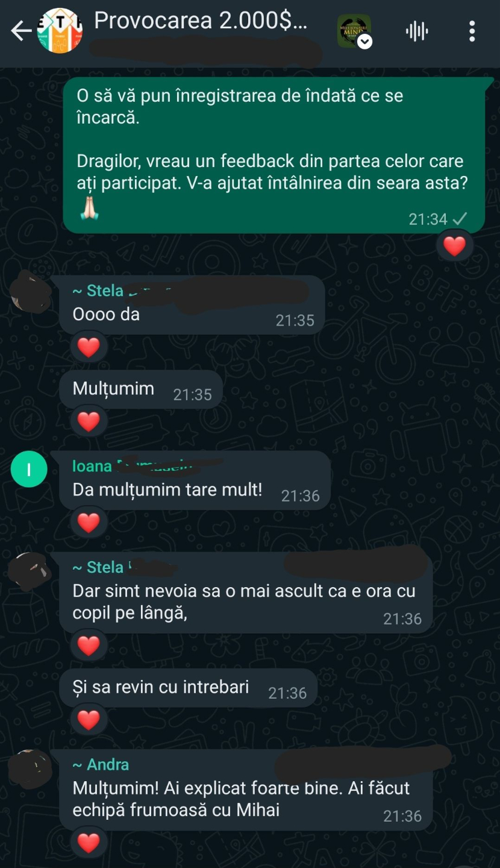Tap heart reaction under 'Și sa revin cu intrebari'

[89, 720]
